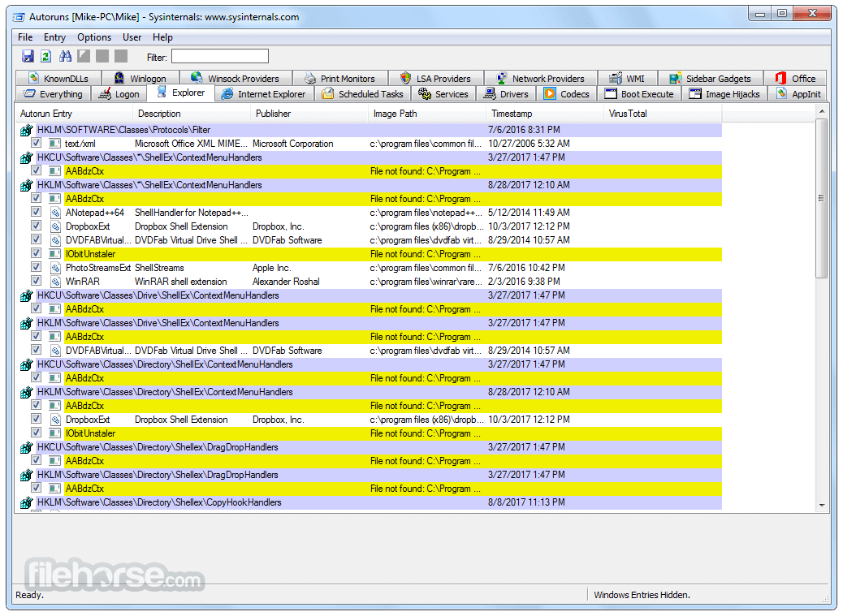843x616 pixels.
Task: Click the Sidebar Gadgets icon
Action: pyautogui.click(x=675, y=79)
